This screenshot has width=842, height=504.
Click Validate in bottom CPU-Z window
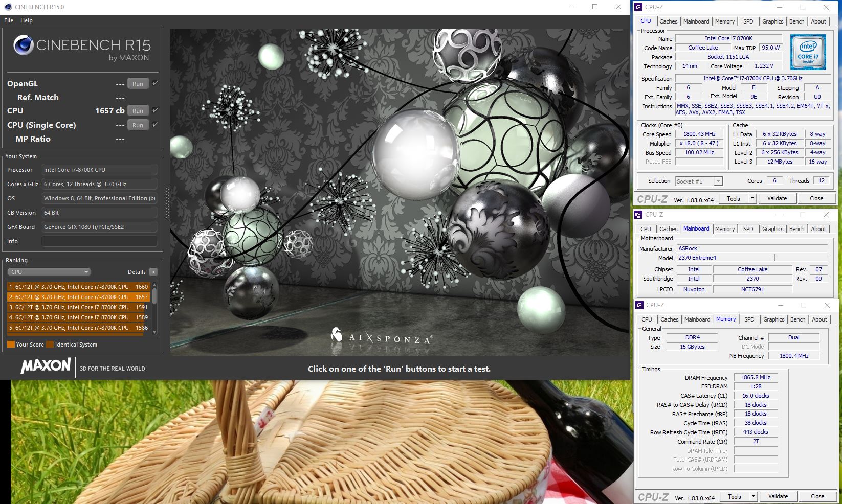pos(778,496)
